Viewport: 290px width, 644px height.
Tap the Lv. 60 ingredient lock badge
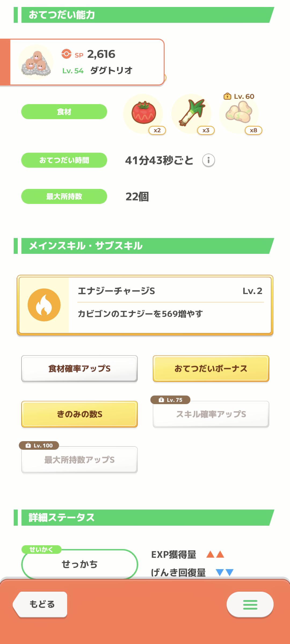239,96
